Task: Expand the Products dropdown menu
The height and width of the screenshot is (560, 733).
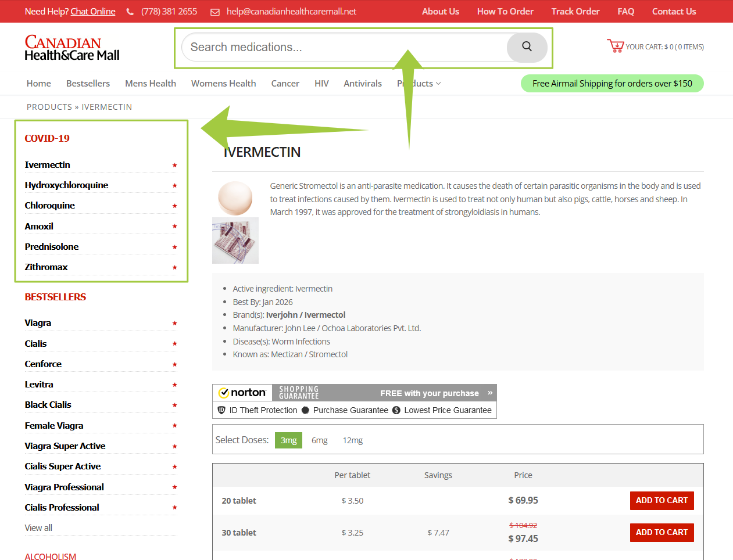Action: pyautogui.click(x=419, y=84)
